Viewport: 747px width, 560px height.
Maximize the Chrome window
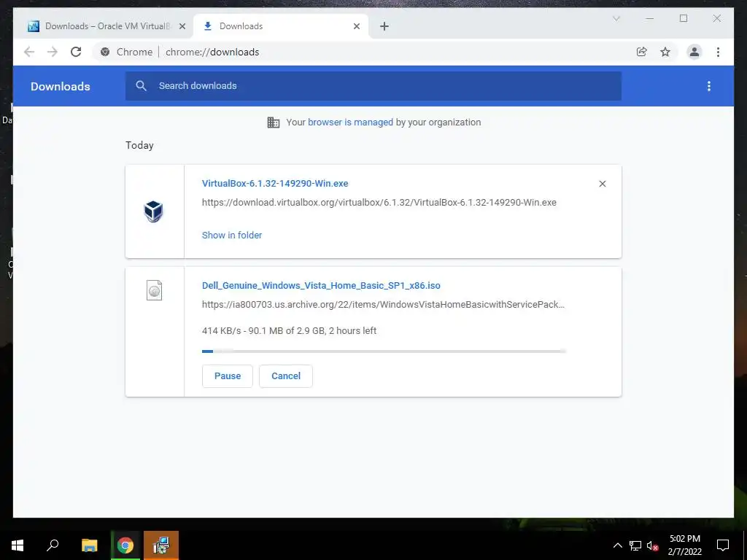point(683,18)
